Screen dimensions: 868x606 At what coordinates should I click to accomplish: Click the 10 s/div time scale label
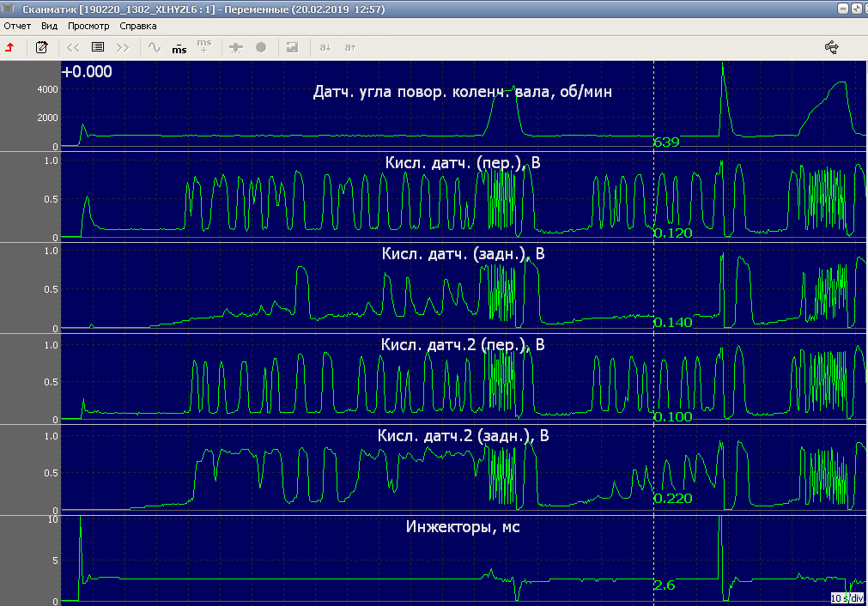click(847, 597)
